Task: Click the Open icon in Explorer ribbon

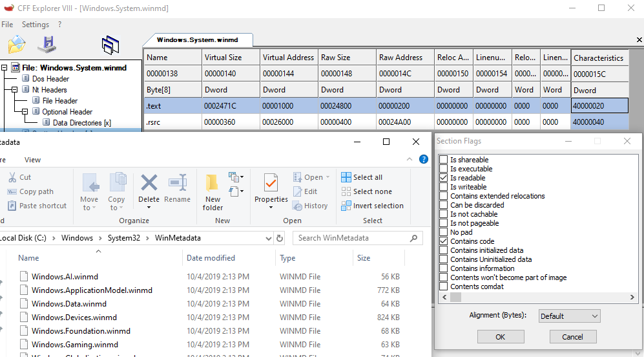Action: pos(297,177)
